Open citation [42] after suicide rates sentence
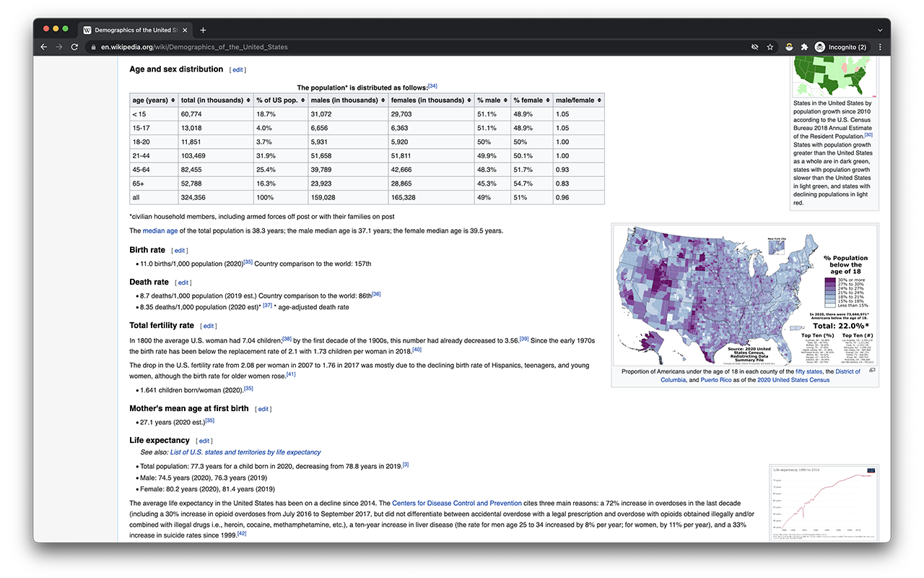This screenshot has height=578, width=924. (x=242, y=533)
